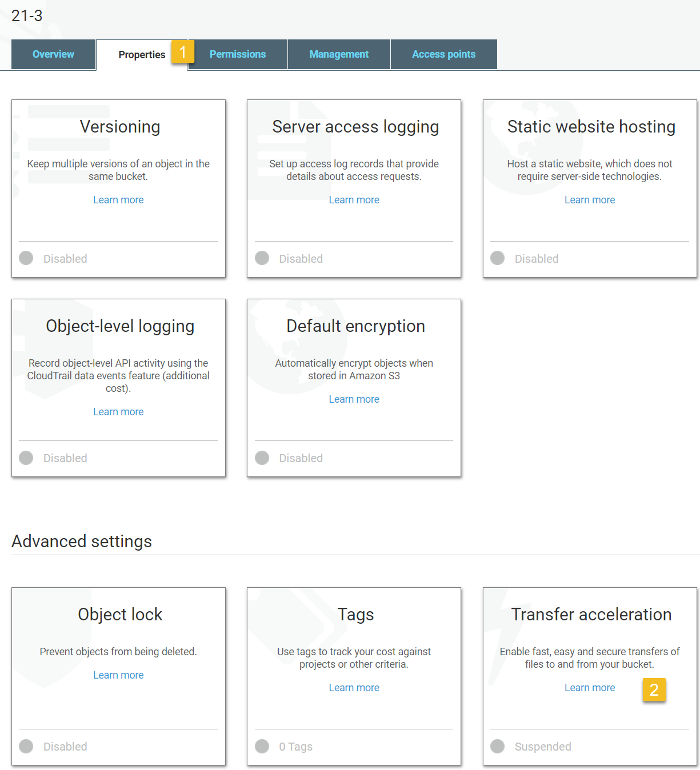The height and width of the screenshot is (770, 700).
Task: Click the Default encryption Disabled circle
Action: [x=262, y=458]
